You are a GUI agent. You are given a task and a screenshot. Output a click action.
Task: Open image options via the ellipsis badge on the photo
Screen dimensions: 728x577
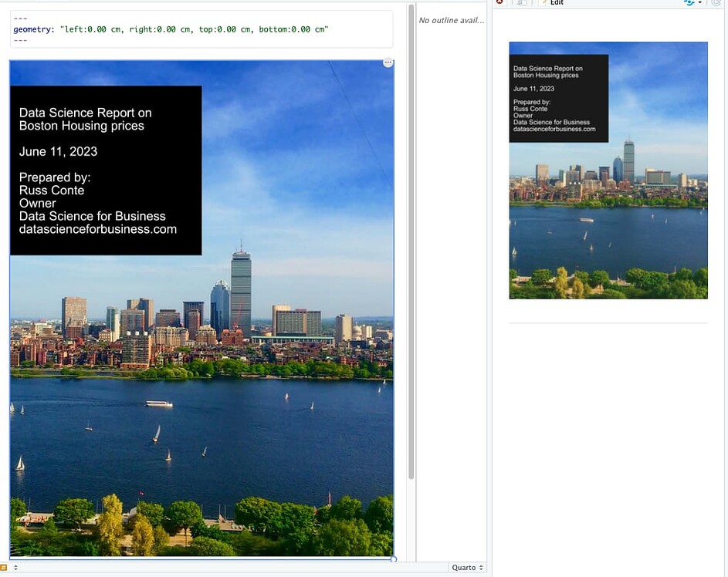(x=387, y=62)
